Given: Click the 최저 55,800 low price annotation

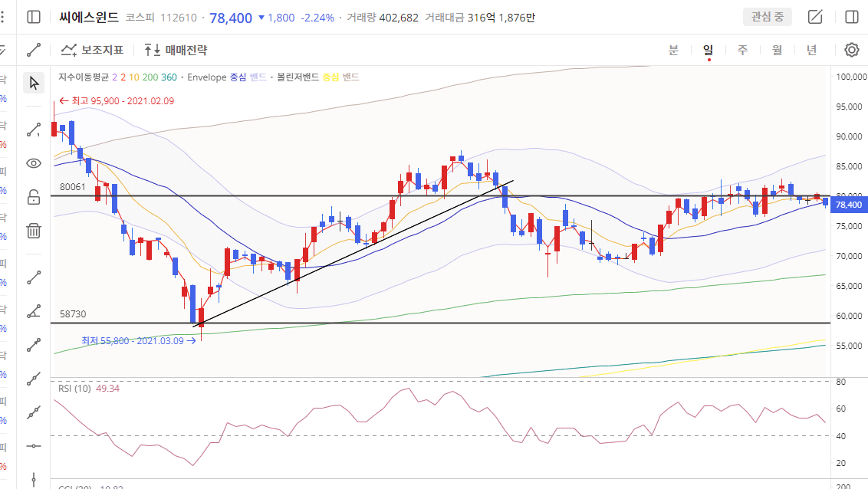Looking at the screenshot, I should click(x=138, y=341).
